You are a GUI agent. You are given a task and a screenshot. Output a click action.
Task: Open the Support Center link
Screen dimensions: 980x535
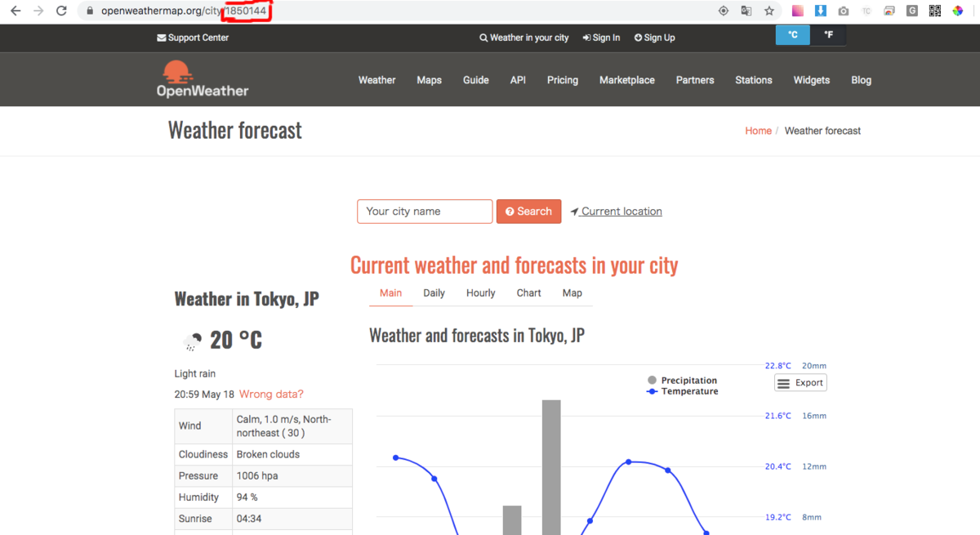[193, 38]
